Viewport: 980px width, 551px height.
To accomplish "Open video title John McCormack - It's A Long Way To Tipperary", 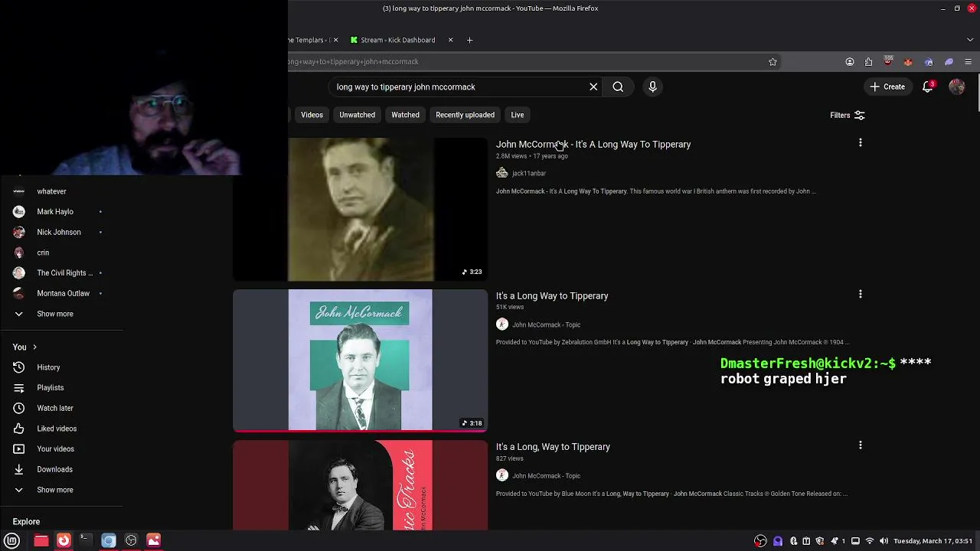I will [x=593, y=144].
